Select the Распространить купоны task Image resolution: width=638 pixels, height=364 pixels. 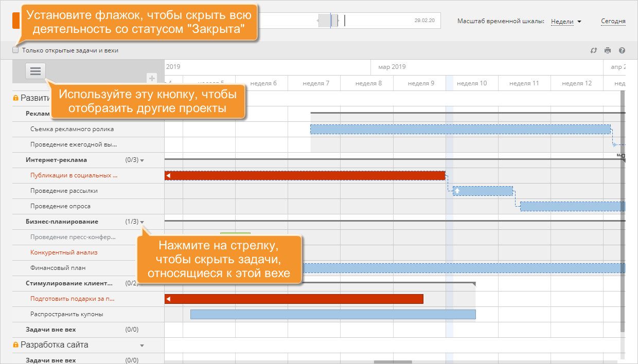[66, 314]
